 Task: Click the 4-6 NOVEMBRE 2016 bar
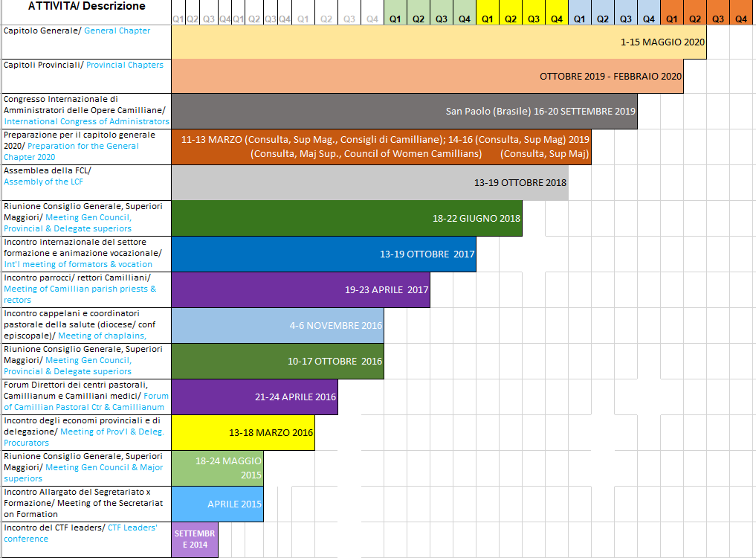point(277,325)
